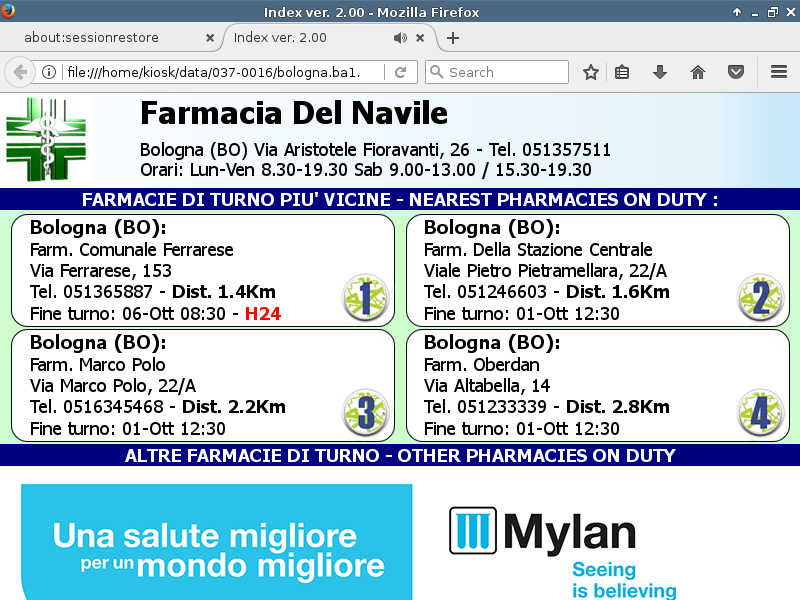The height and width of the screenshot is (600, 800).
Task: Reload the page with the refresh button
Action: pyautogui.click(x=400, y=72)
